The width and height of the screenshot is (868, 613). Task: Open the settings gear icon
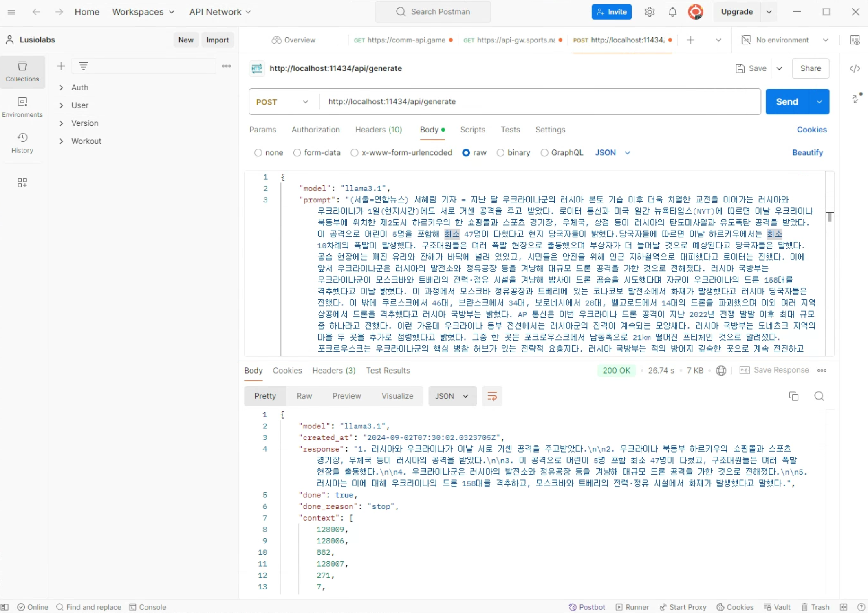649,12
